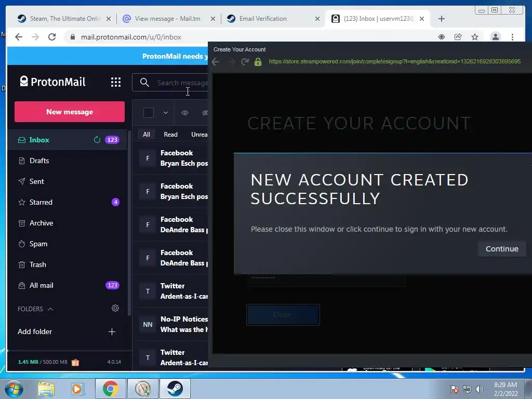Click Chrome's back arrow
This screenshot has width=532, height=399.
pos(19,37)
